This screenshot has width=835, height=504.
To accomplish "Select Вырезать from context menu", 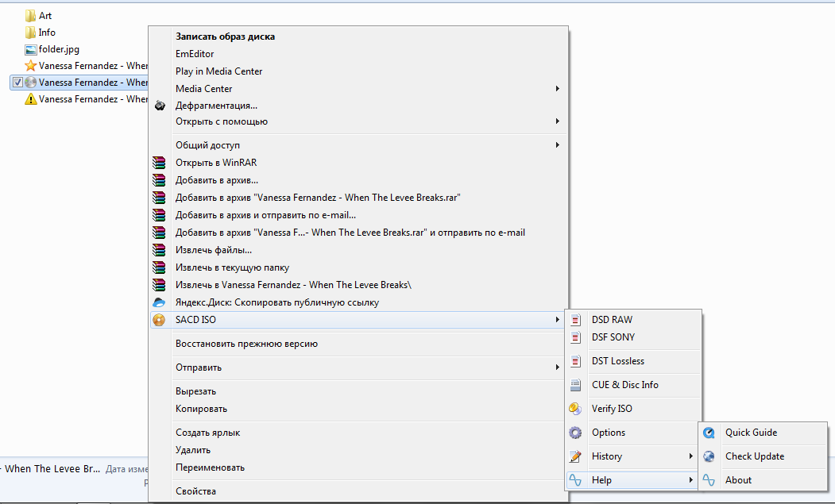I will tap(196, 391).
